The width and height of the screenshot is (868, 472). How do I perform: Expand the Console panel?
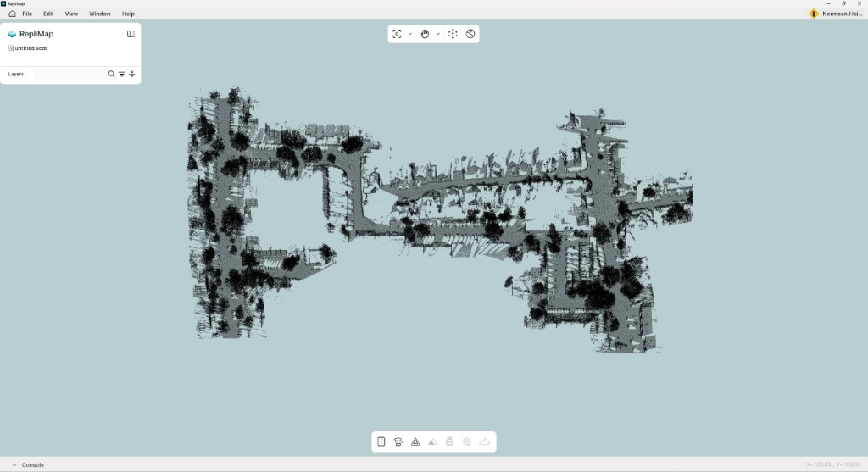point(28,465)
